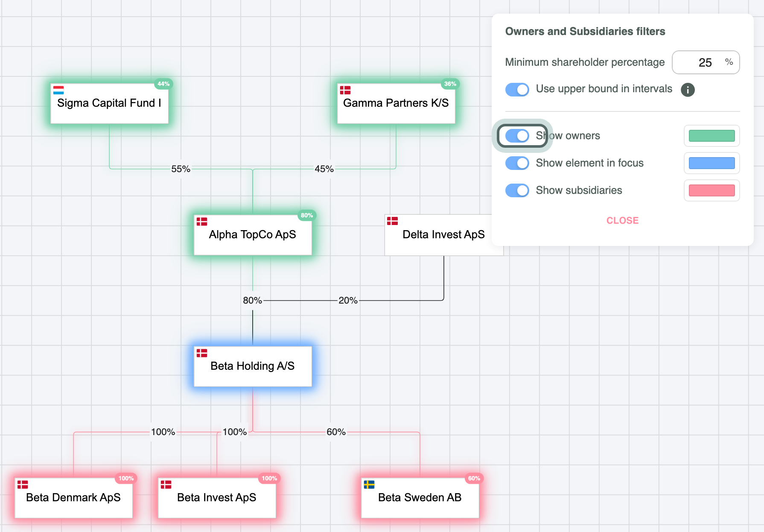Viewport: 764px width, 532px height.
Task: Click the 80% edge label below Alpha TopCo
Action: (253, 301)
